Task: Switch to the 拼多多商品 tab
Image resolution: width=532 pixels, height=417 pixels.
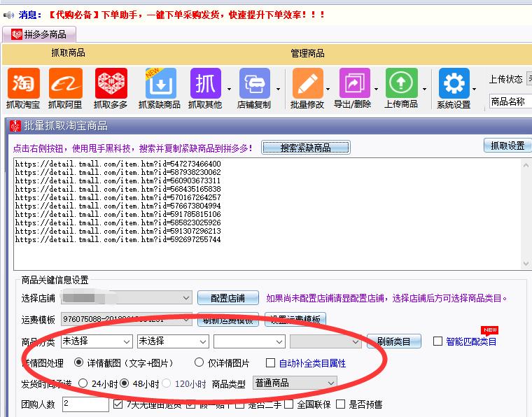Action: [39, 34]
